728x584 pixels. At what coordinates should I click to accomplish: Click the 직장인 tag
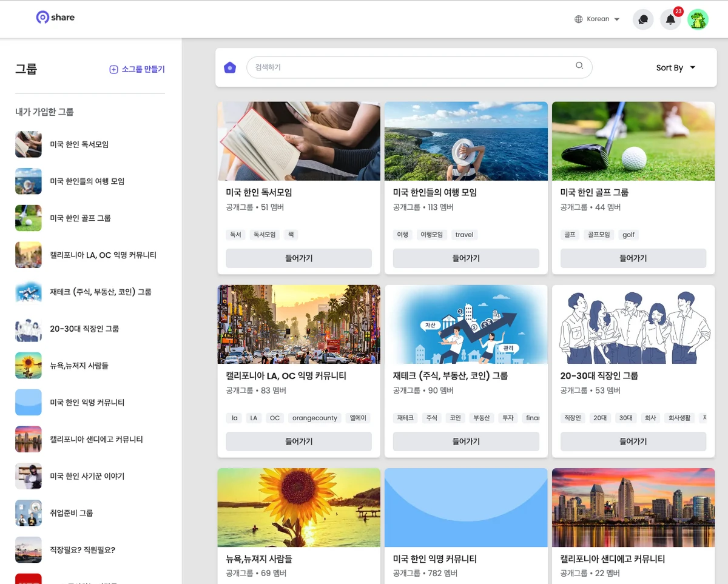[x=573, y=418]
